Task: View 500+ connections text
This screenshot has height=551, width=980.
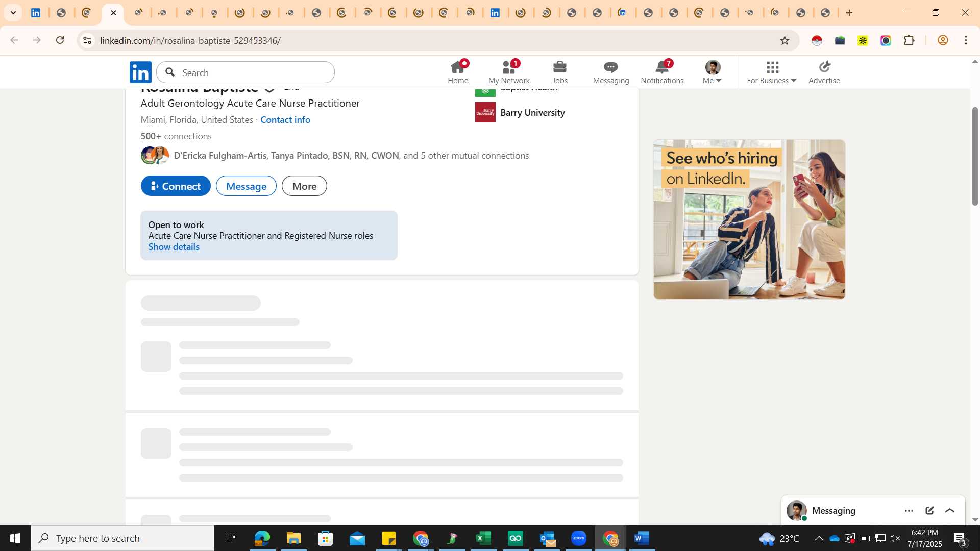Action: (x=176, y=136)
